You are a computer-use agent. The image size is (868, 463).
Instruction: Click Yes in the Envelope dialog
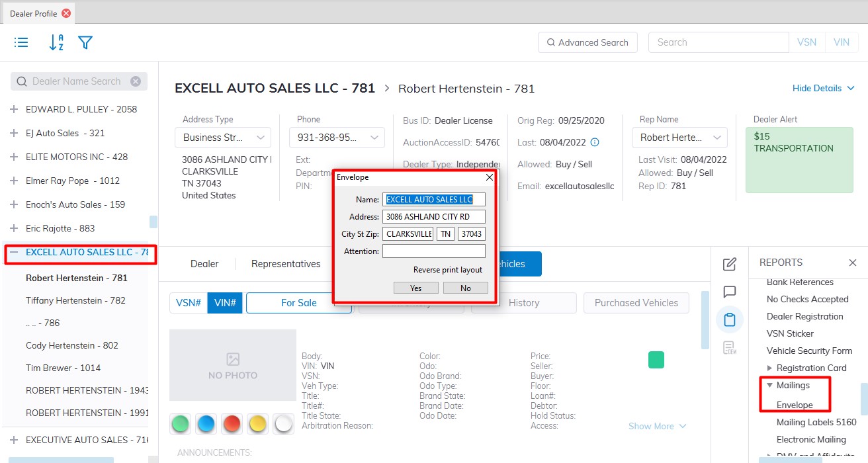pyautogui.click(x=415, y=288)
